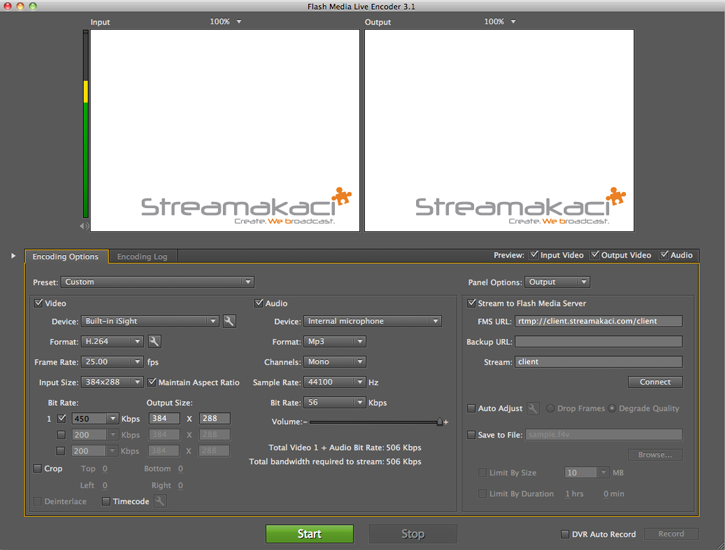
Task: Click 'Total Video 1 + Audio Bit Rate' text
Action: [345, 448]
